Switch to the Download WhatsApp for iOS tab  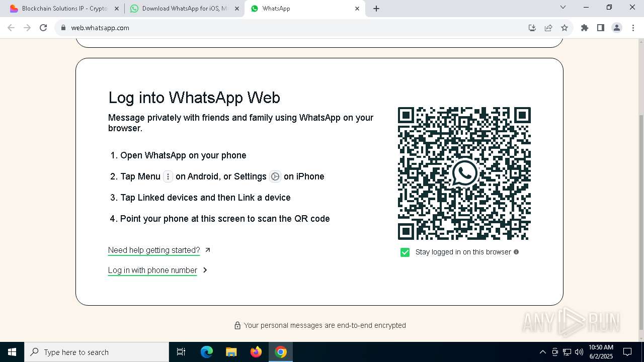pyautogui.click(x=184, y=9)
